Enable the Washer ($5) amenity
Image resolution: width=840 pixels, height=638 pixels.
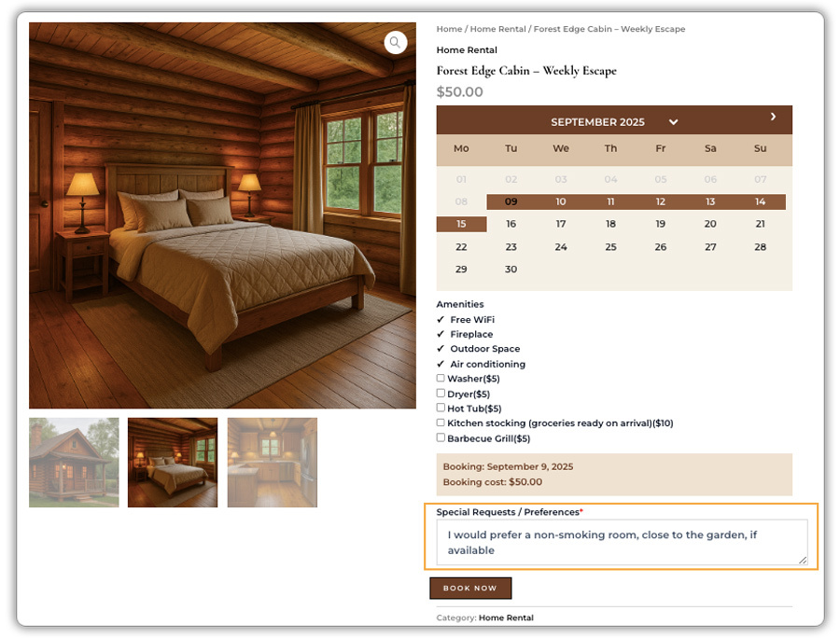point(440,377)
